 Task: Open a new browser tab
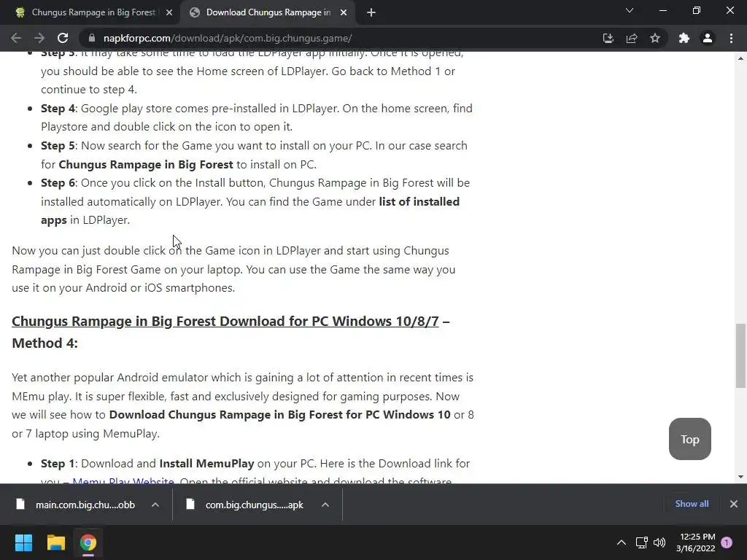coord(371,13)
